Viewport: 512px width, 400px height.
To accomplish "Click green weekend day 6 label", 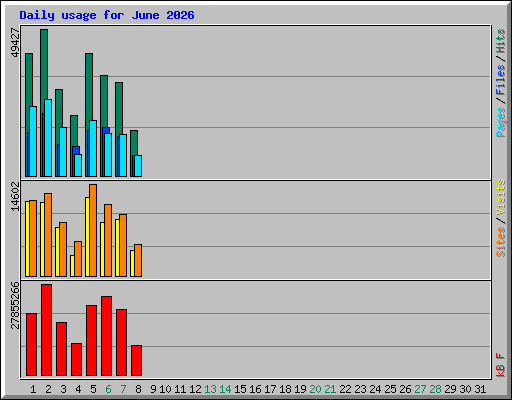I will click(x=108, y=389).
